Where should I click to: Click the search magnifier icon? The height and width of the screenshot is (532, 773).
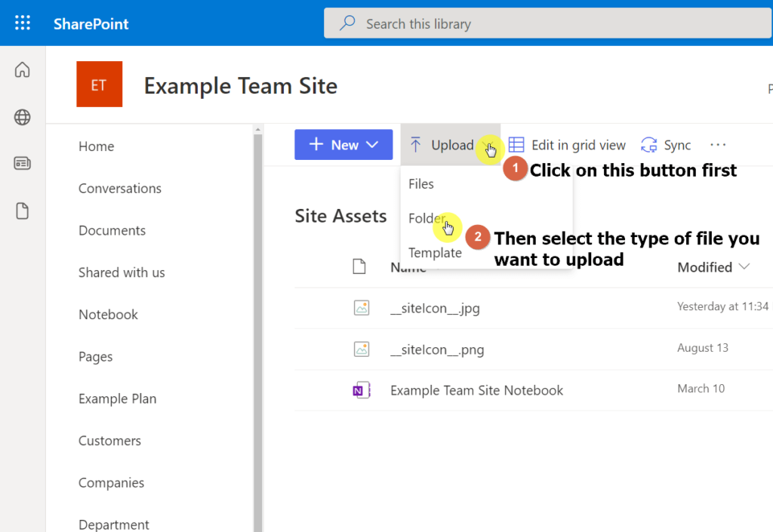tap(347, 23)
